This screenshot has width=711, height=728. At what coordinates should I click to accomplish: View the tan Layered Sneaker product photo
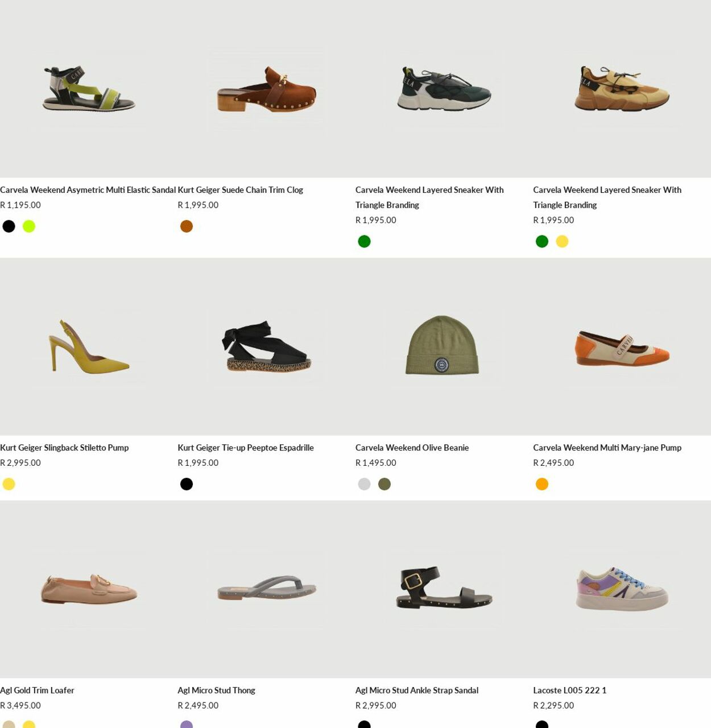622,89
